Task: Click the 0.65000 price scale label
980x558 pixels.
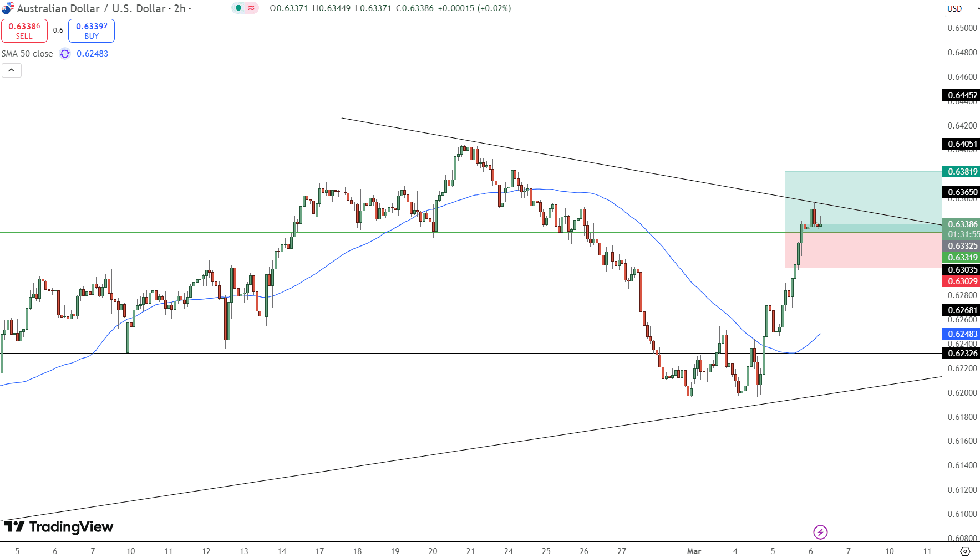Action: pyautogui.click(x=962, y=28)
